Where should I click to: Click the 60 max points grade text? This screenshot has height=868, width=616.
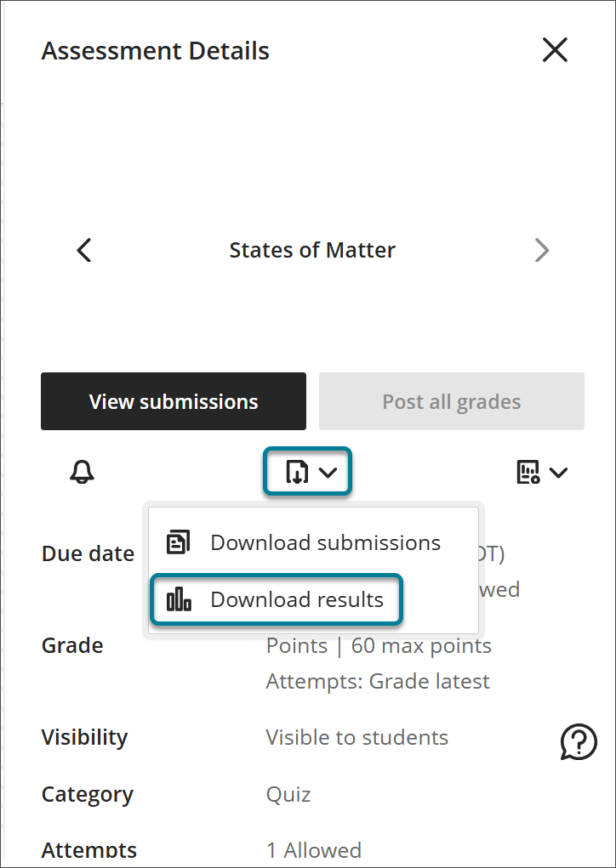421,646
